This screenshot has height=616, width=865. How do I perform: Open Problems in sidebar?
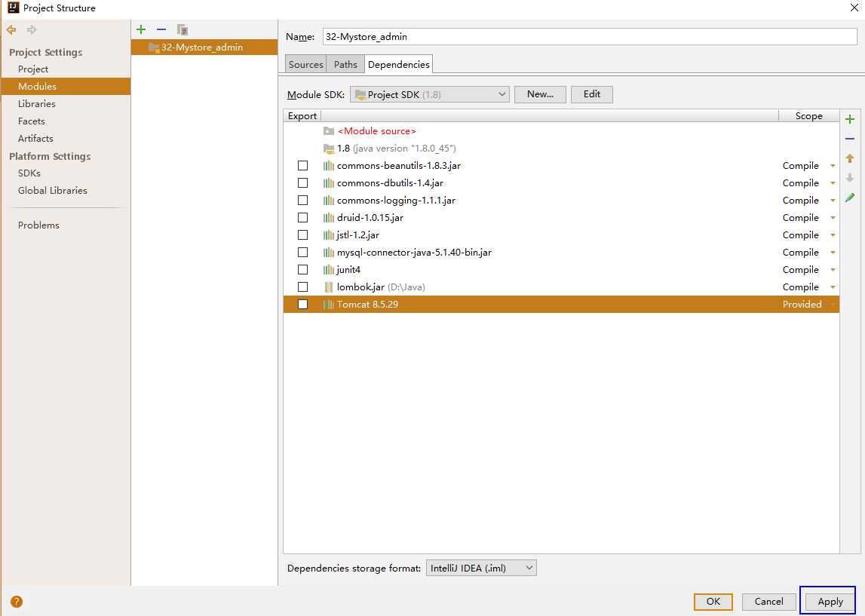pos(38,225)
